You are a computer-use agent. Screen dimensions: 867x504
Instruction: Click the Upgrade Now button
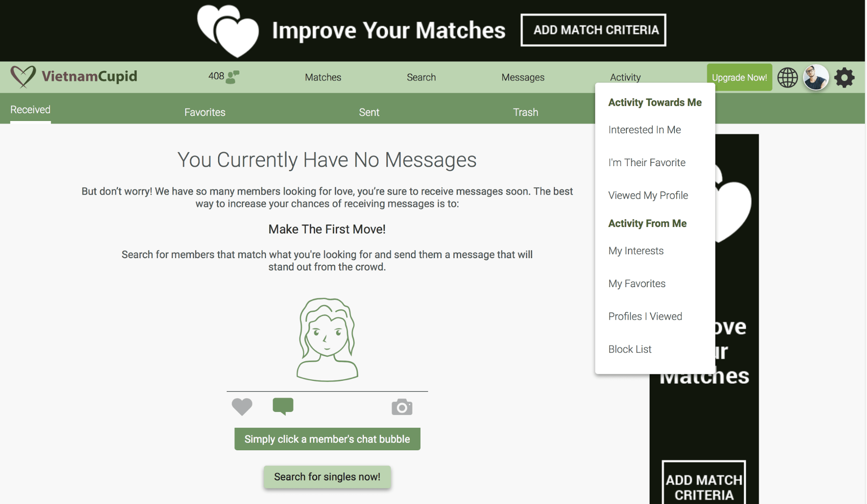pos(740,77)
